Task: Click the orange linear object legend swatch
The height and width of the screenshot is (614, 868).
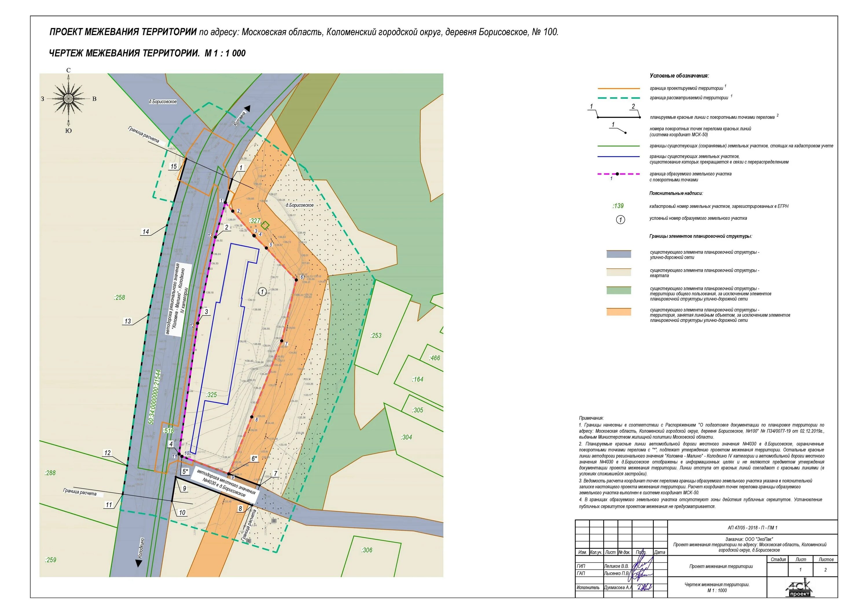Action: [619, 312]
